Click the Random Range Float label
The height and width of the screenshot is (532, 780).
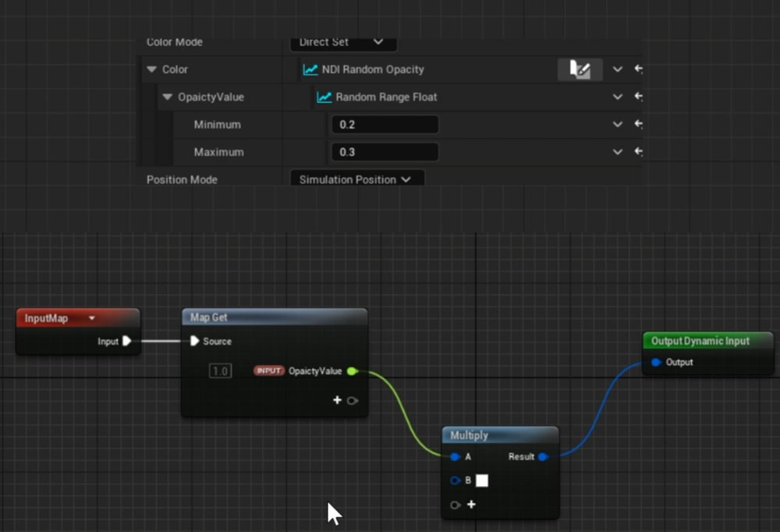(x=387, y=97)
